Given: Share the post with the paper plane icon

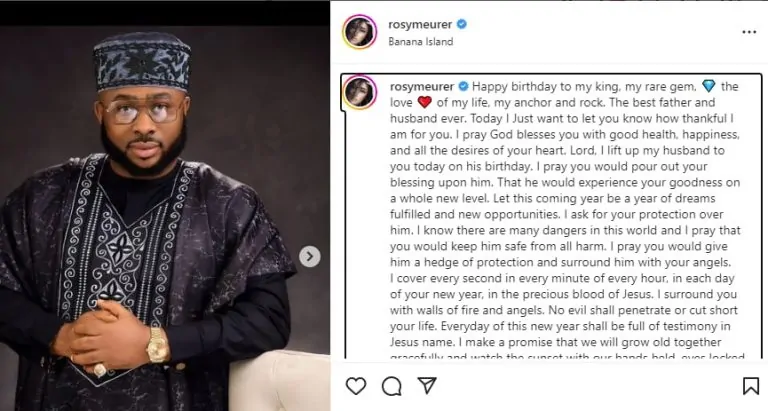Looking at the screenshot, I should click(x=427, y=386).
